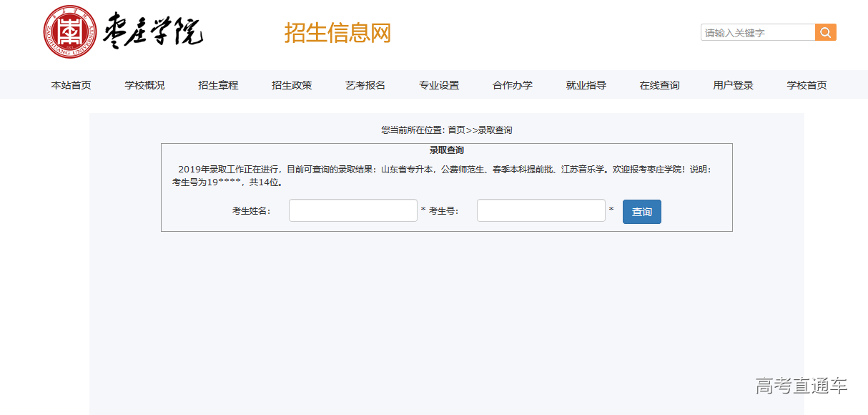This screenshot has height=415, width=868.
Task: Open 在线查询 in the top menu
Action: pos(659,84)
